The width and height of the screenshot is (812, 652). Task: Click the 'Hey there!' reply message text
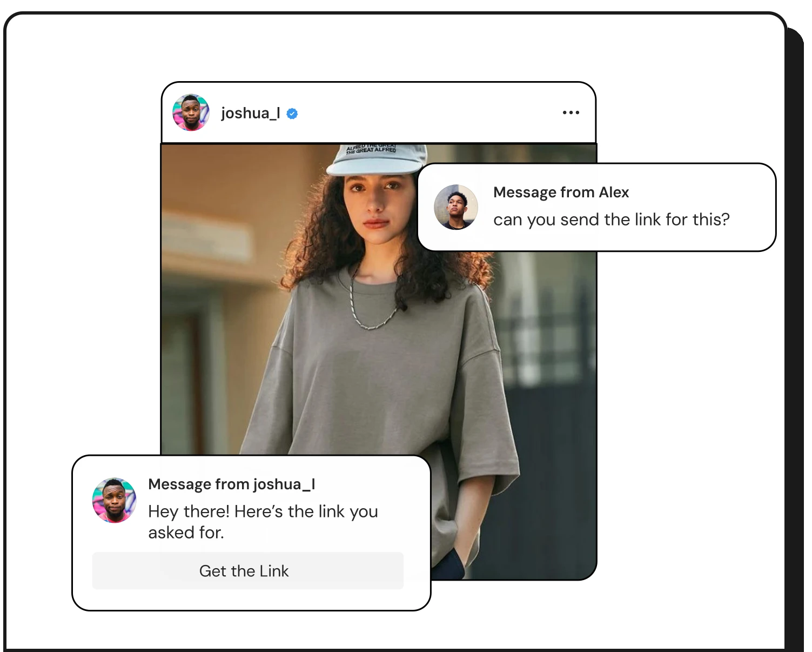point(263,521)
